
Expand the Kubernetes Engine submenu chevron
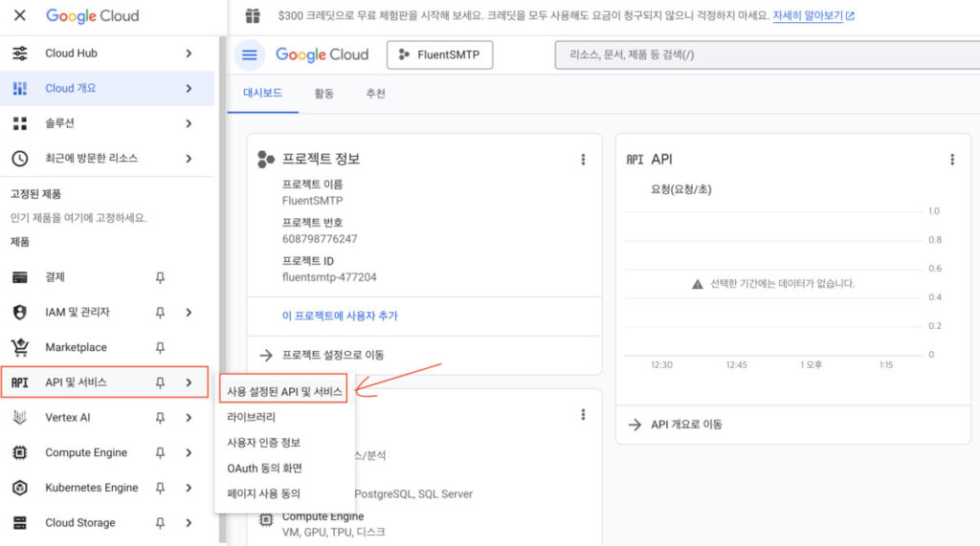pos(189,488)
